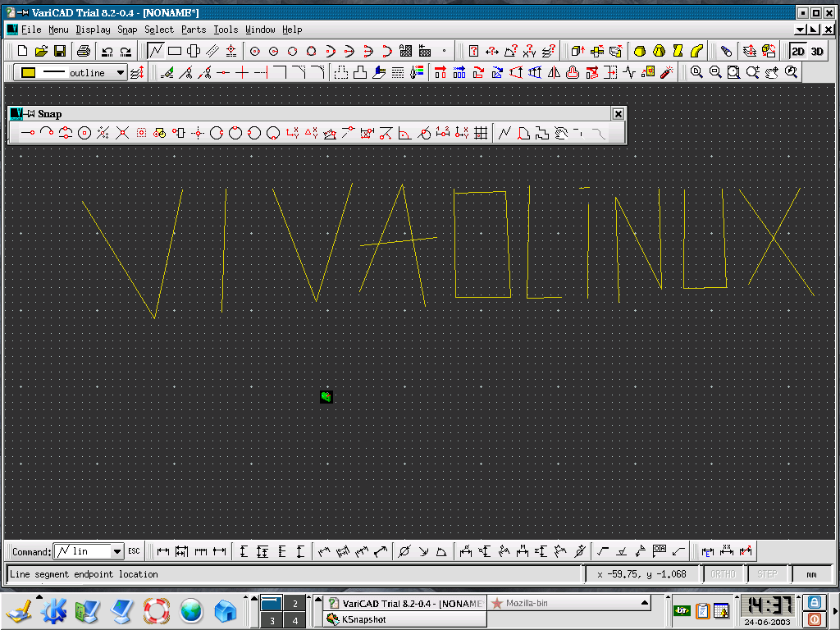Click the undo arrow icon
This screenshot has width=840, height=630.
(x=107, y=52)
